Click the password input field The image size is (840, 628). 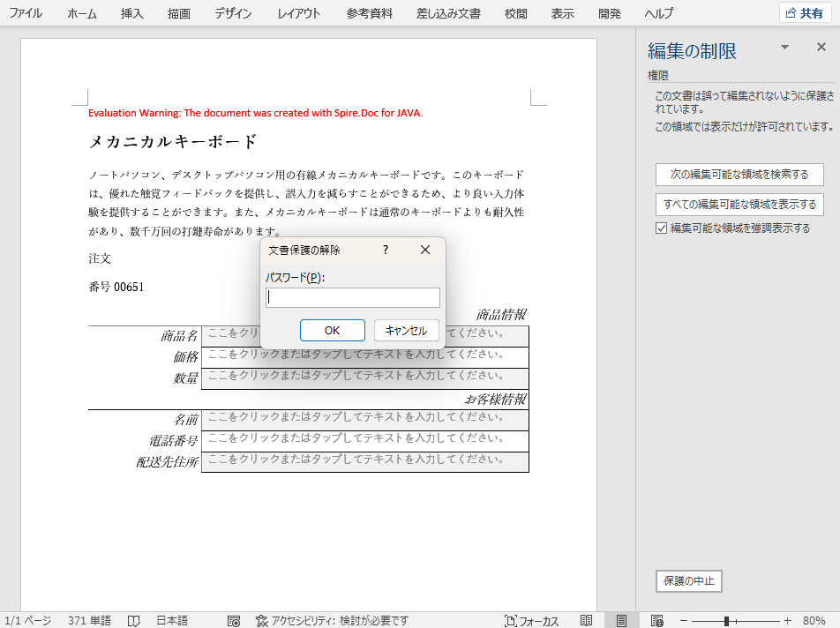click(352, 297)
